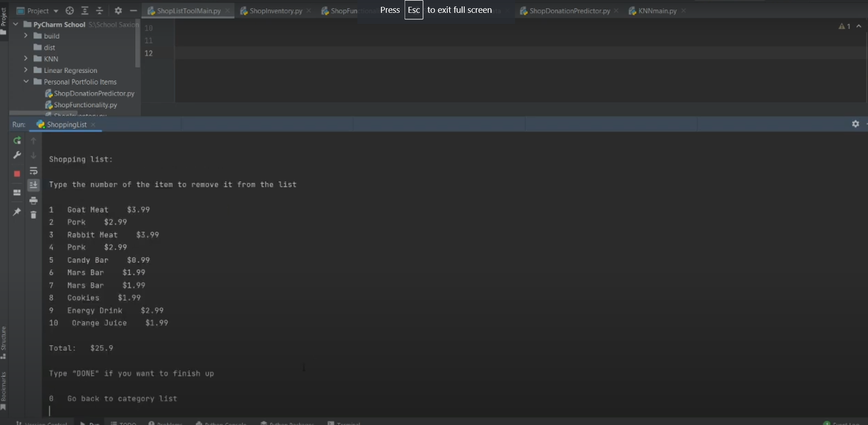This screenshot has width=868, height=425.
Task: Stop the running ShoppingList process
Action: (x=17, y=174)
